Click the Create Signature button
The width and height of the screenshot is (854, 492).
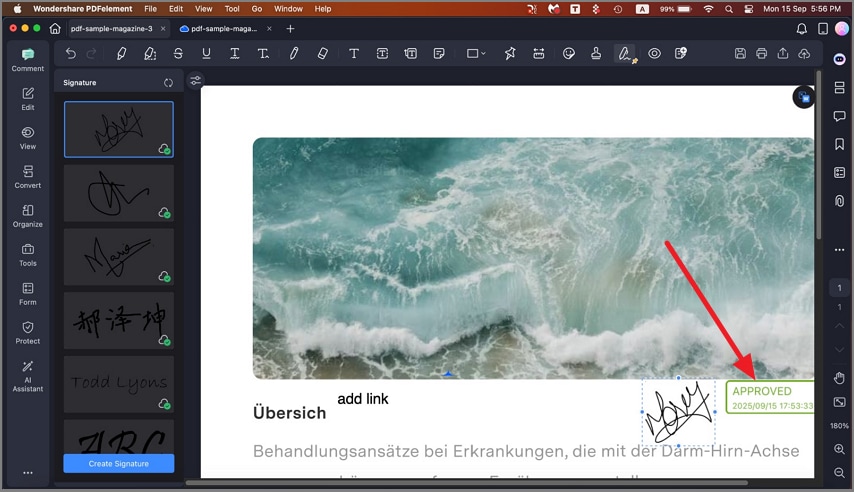(x=119, y=464)
